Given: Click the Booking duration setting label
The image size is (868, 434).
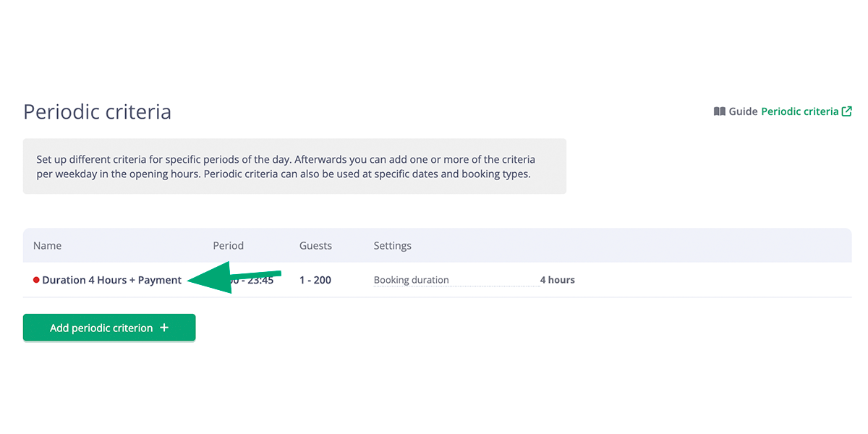Looking at the screenshot, I should point(411,280).
